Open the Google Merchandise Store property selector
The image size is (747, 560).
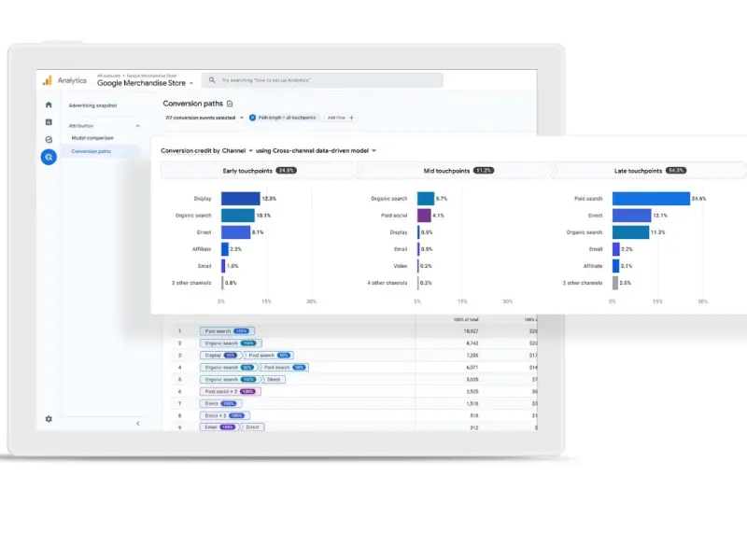(x=146, y=83)
